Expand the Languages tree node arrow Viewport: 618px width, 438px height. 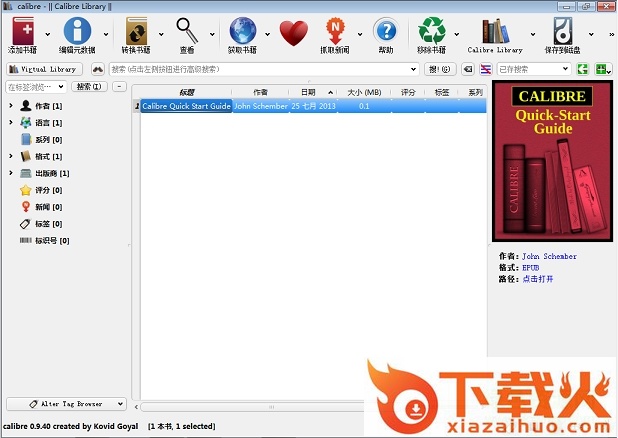11,122
